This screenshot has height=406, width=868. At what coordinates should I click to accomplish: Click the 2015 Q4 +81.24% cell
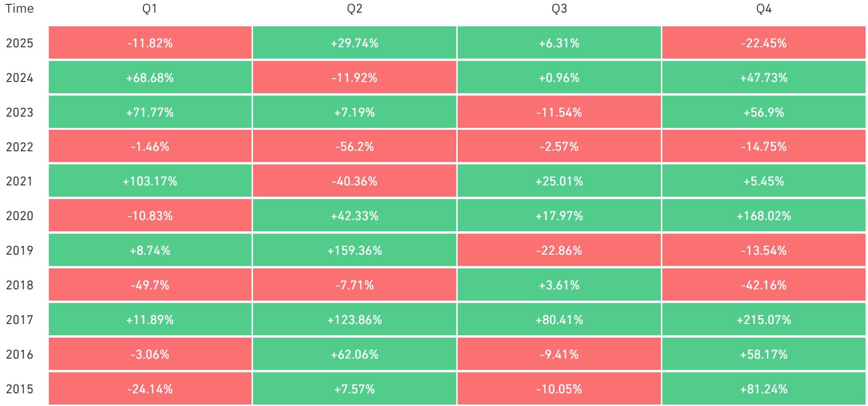pos(763,389)
